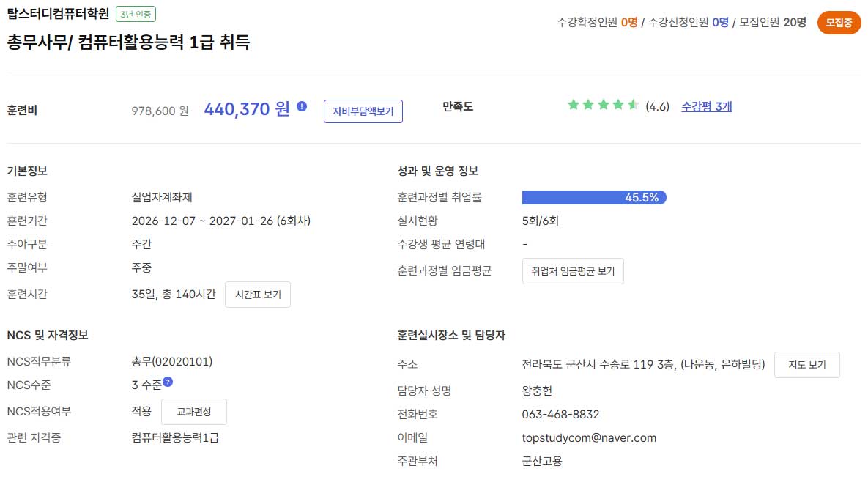Click the crossed-out price 978,600 원
868x477 pixels.
pos(161,111)
